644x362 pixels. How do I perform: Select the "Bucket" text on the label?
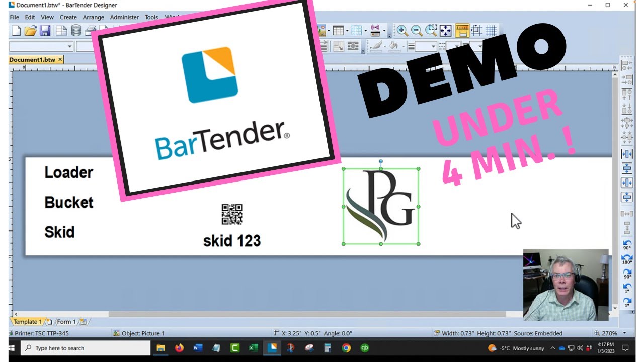click(69, 202)
